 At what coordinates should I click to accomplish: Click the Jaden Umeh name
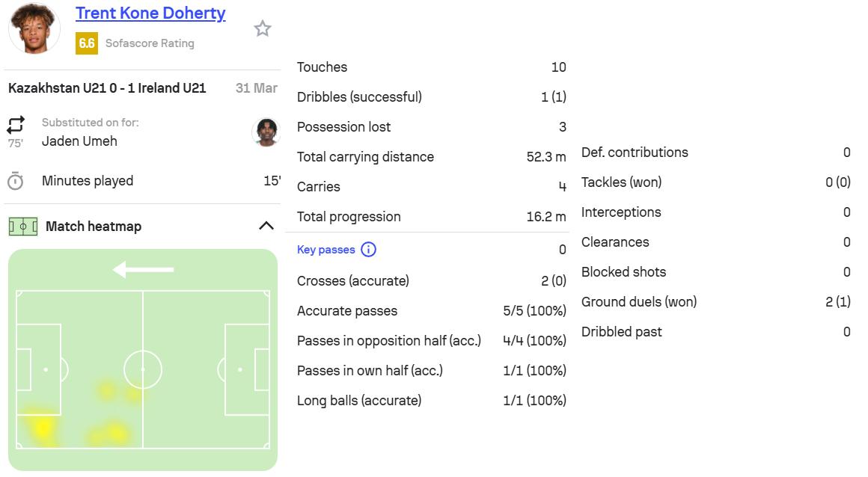pos(79,141)
